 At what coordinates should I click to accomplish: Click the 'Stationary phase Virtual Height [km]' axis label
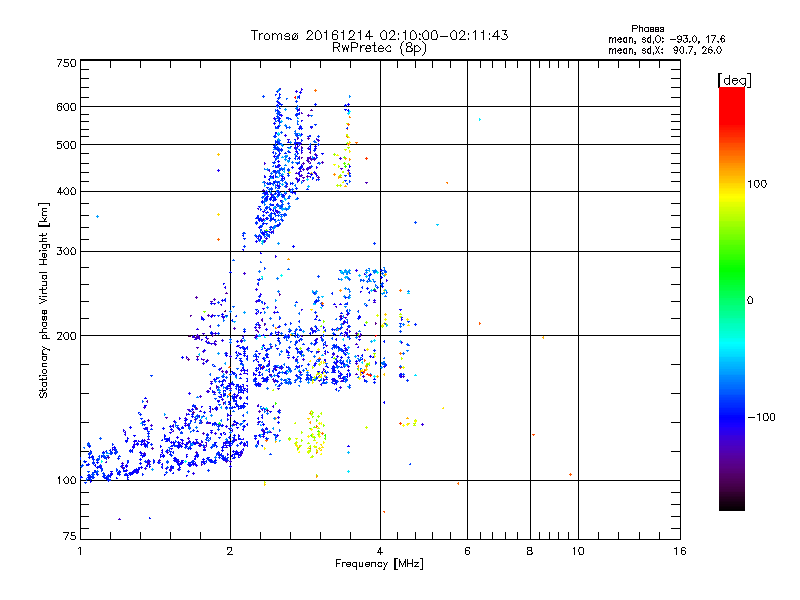pos(44,301)
